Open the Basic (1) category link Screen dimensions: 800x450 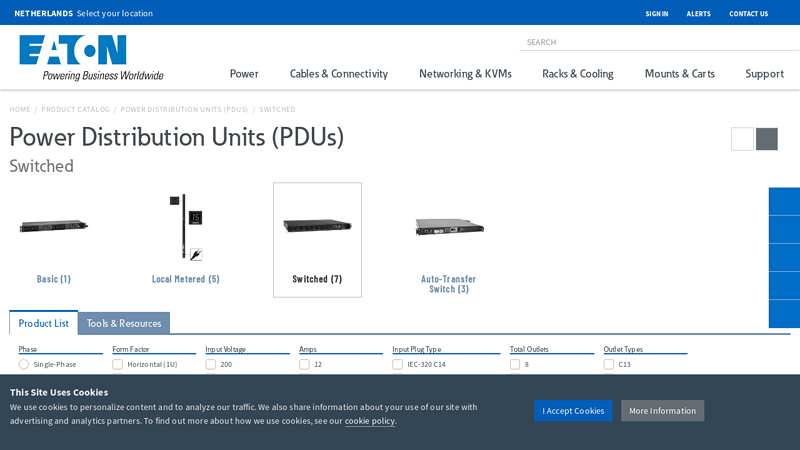pyautogui.click(x=54, y=279)
